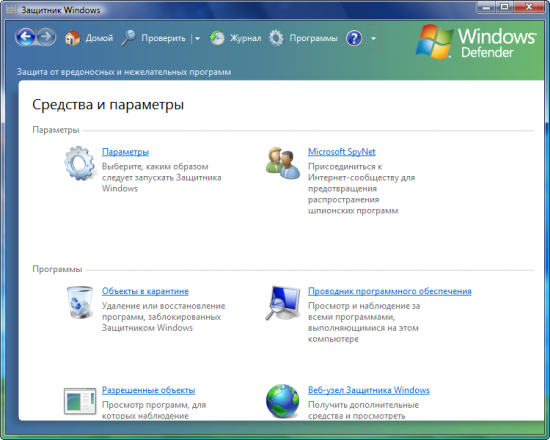The height and width of the screenshot is (440, 550).
Task: Click the Программы gear icon in toolbar
Action: pyautogui.click(x=276, y=38)
